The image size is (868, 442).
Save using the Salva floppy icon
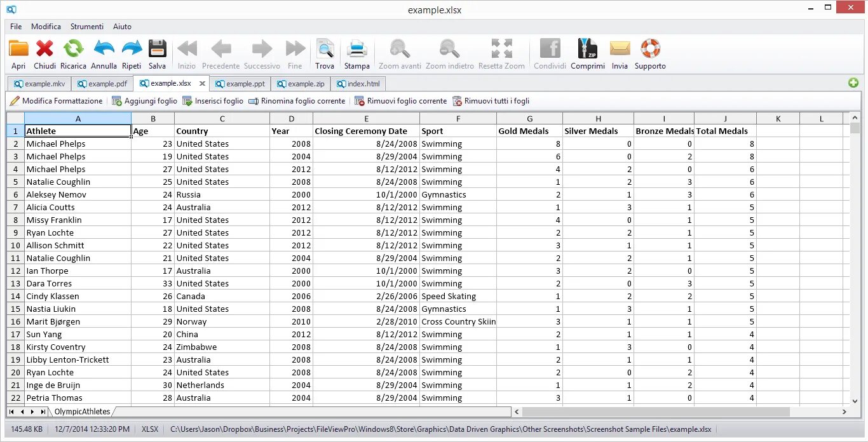(x=157, y=48)
